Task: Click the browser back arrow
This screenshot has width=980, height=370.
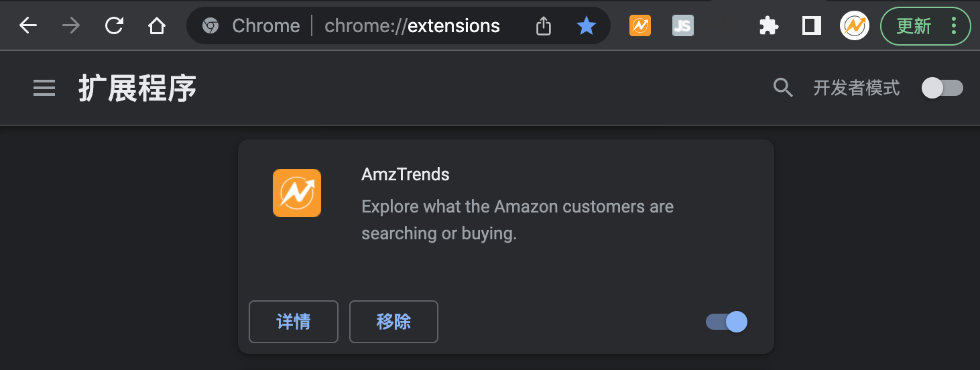Action: pos(28,26)
